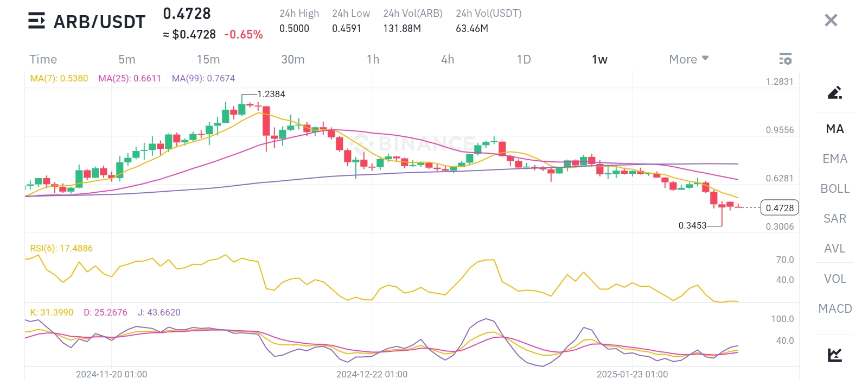Expand the More timeframes dropdown
868x391 pixels.
(688, 59)
